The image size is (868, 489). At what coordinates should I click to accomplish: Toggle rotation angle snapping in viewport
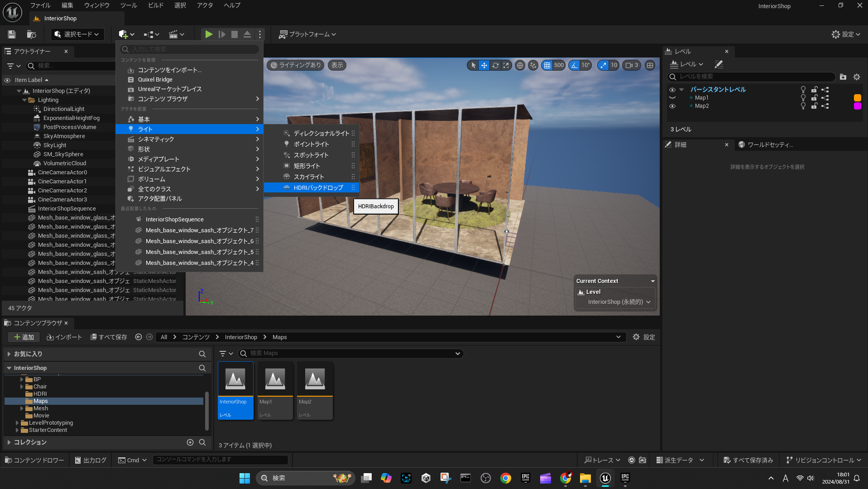tap(574, 65)
